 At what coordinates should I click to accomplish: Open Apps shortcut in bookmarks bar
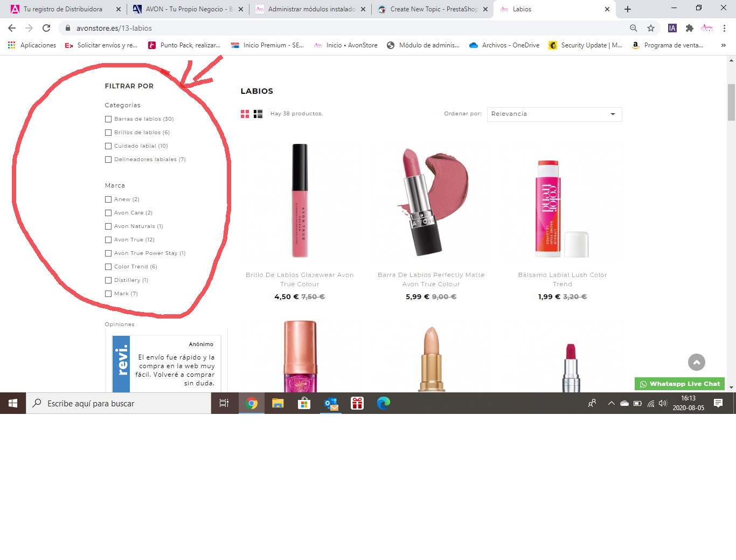point(32,45)
